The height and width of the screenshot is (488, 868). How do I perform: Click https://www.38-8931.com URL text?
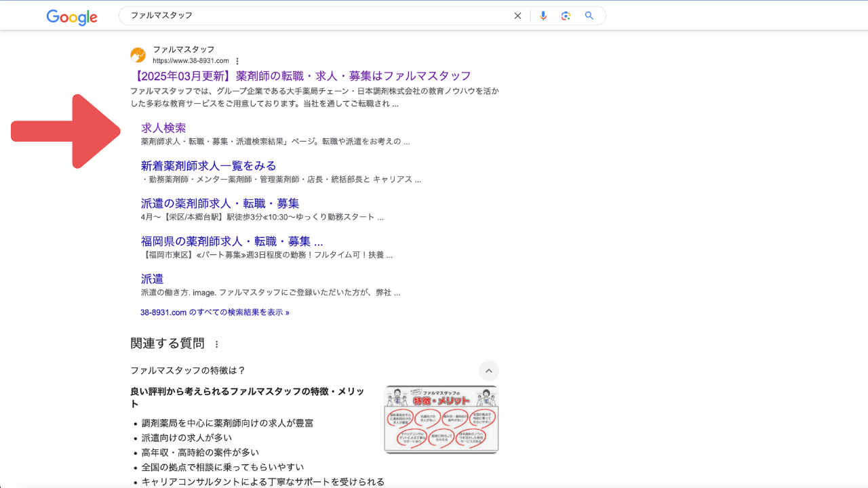point(191,61)
